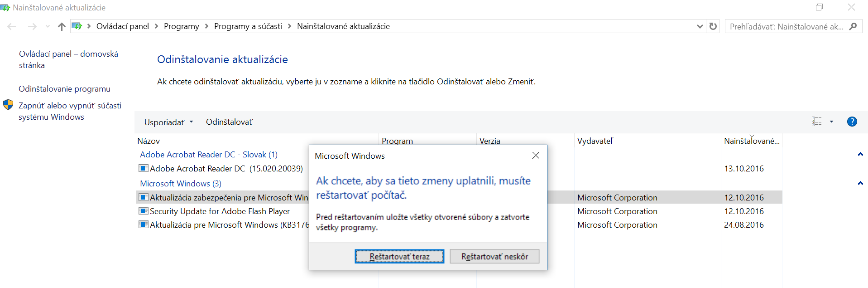Select Programy a súčasti breadcrumb
Screen dimensions: 868x288
point(248,26)
